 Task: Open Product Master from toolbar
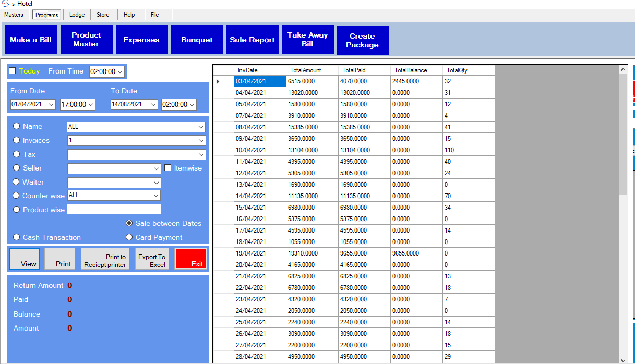pyautogui.click(x=86, y=40)
